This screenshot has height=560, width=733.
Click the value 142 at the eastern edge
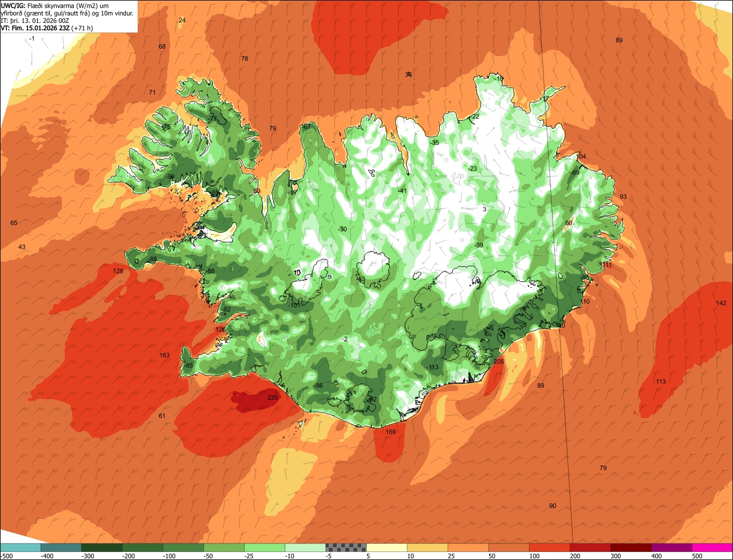click(x=721, y=303)
